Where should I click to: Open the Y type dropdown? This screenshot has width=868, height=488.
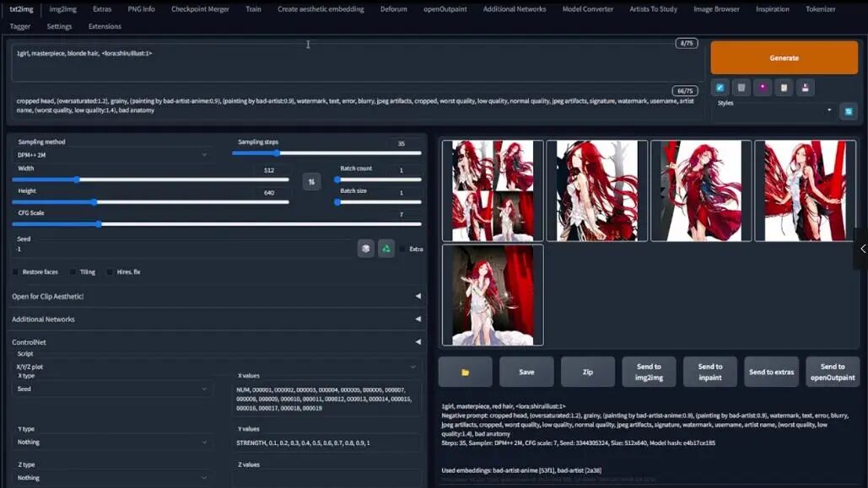(112, 442)
